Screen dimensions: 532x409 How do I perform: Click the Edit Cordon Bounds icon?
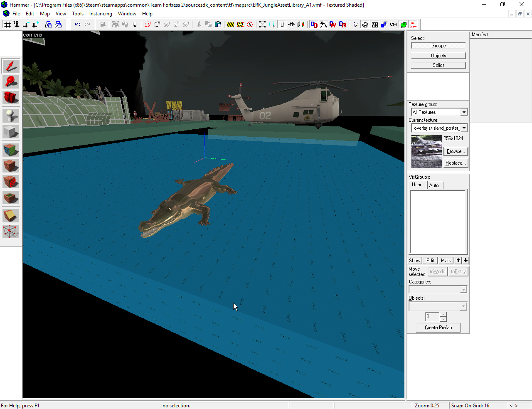[240, 25]
